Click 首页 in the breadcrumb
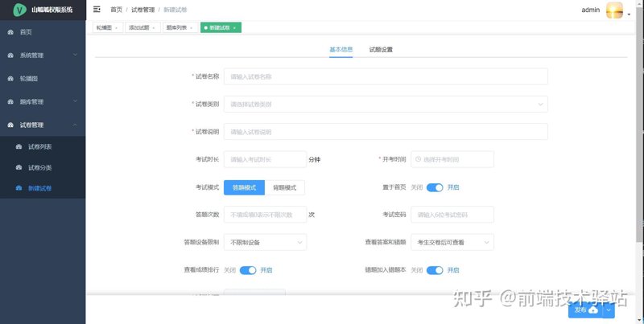 coord(116,10)
